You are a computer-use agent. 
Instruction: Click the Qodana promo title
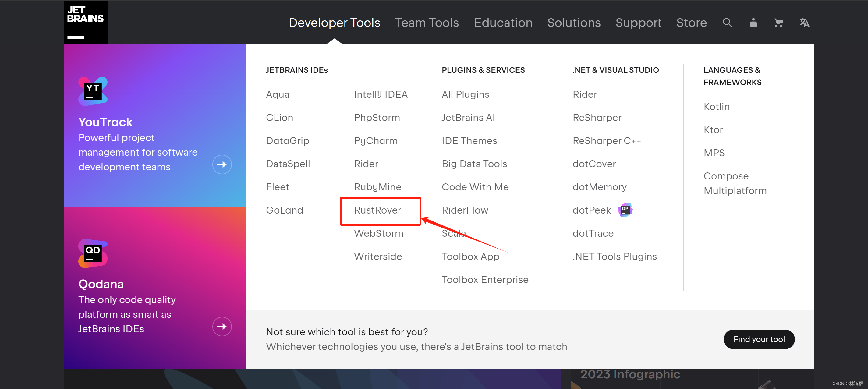101,284
